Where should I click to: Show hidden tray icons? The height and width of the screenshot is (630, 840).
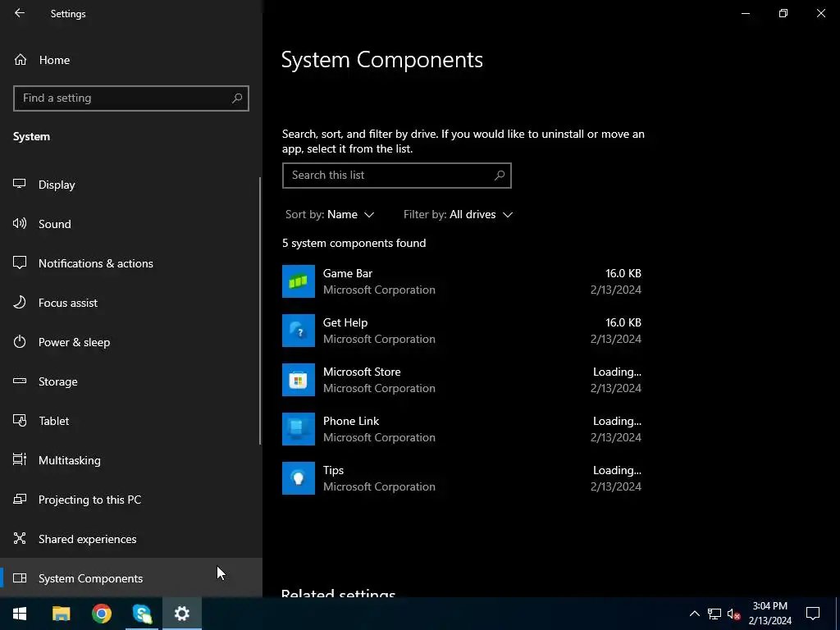(694, 614)
